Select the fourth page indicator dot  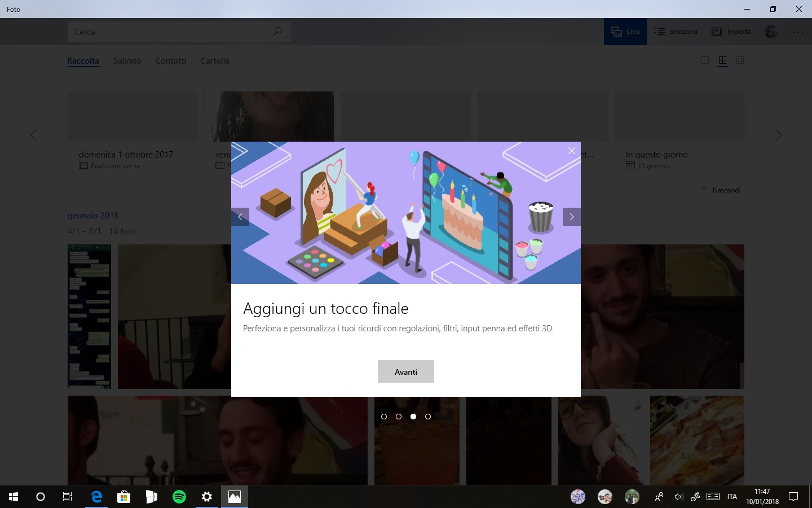coord(428,417)
